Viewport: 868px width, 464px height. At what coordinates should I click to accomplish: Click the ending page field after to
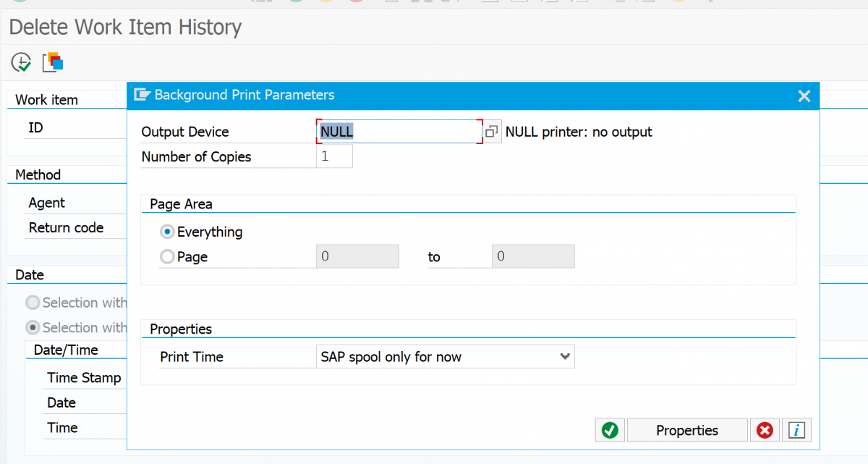(x=533, y=256)
